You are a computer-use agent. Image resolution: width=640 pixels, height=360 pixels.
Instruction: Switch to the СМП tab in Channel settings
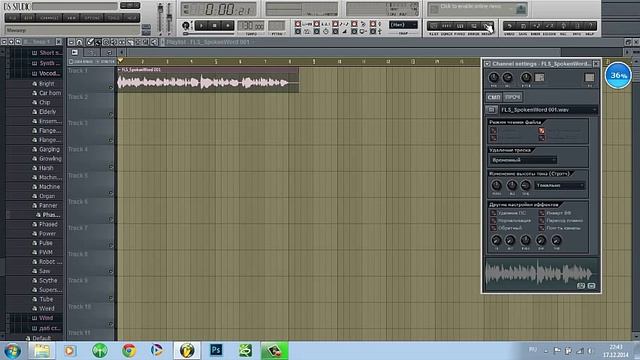(493, 97)
